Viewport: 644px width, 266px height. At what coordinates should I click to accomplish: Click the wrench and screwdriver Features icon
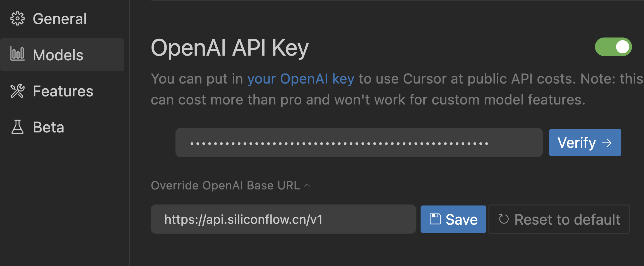coord(17,91)
